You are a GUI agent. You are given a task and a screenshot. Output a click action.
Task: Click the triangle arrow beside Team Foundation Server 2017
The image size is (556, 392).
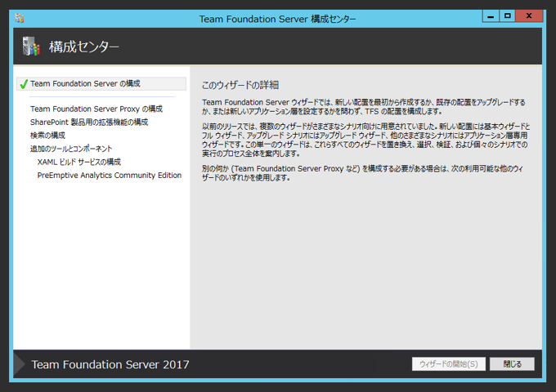(20, 364)
